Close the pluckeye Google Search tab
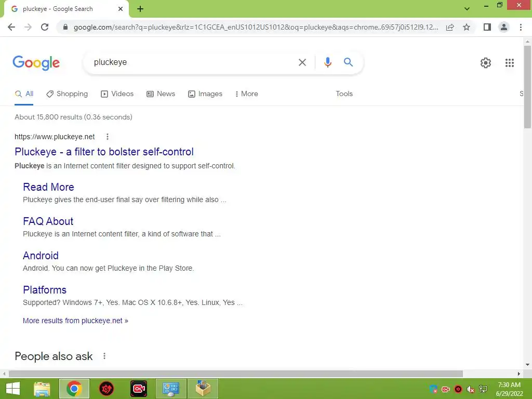The image size is (532, 399). tap(121, 9)
